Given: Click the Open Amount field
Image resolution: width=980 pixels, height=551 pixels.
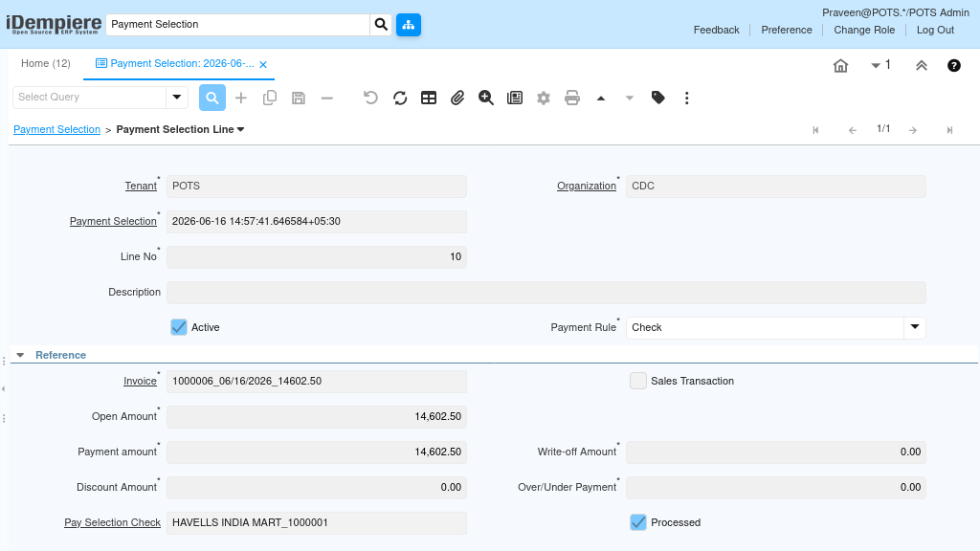Looking at the screenshot, I should pyautogui.click(x=317, y=417).
